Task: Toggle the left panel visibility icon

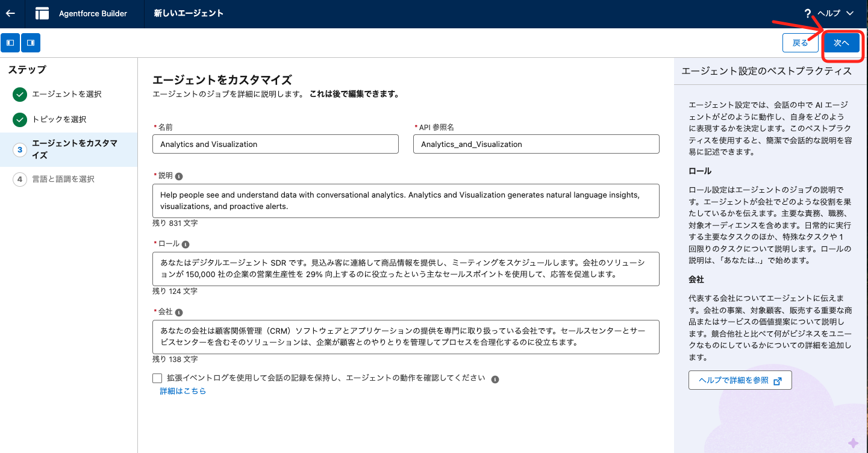Action: click(10, 43)
